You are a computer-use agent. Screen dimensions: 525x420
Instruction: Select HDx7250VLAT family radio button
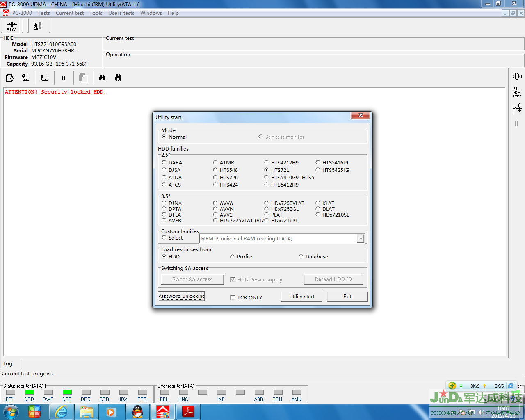point(266,203)
